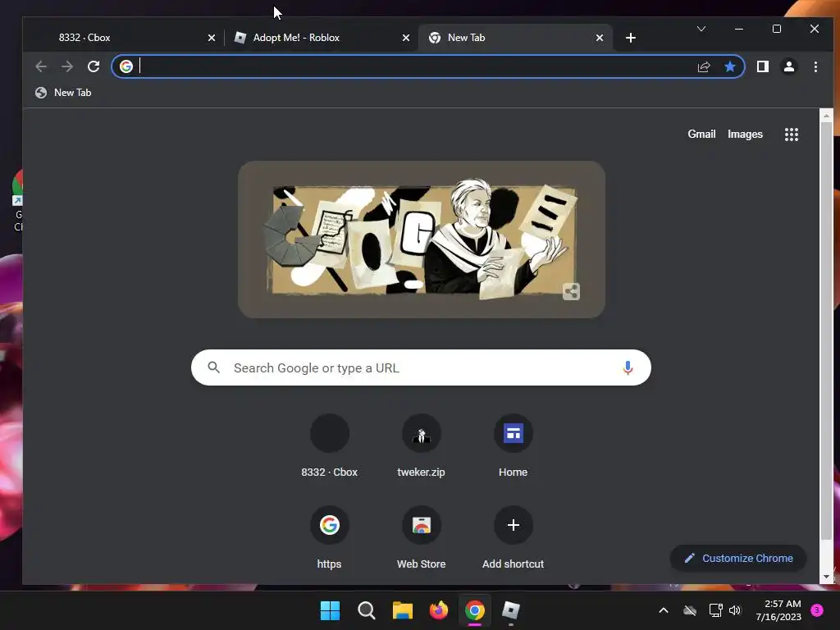Minimize the Chrome window
840x630 pixels.
tap(739, 29)
